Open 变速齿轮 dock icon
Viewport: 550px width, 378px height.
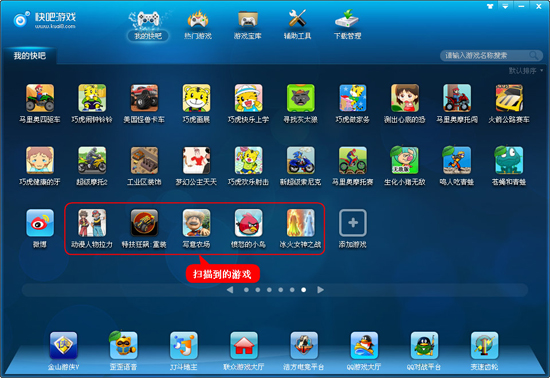[484, 345]
